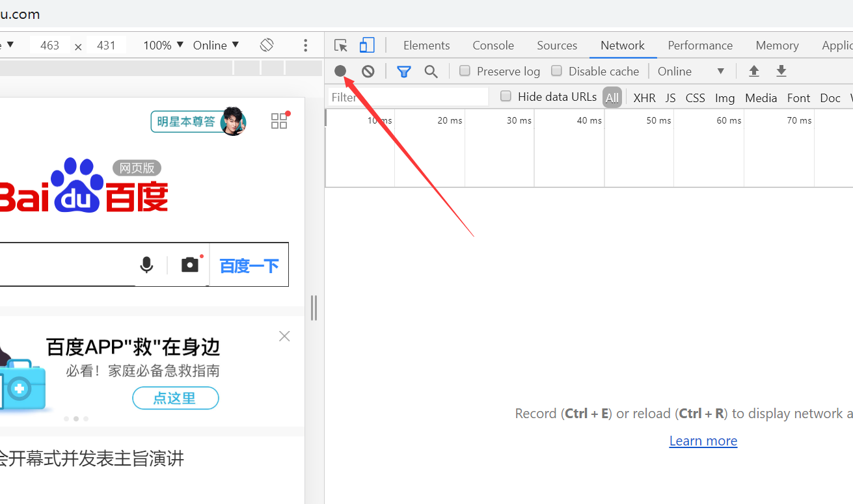Tap the Baidu microphone voice search icon
Screen dimensions: 853x504
tap(147, 265)
